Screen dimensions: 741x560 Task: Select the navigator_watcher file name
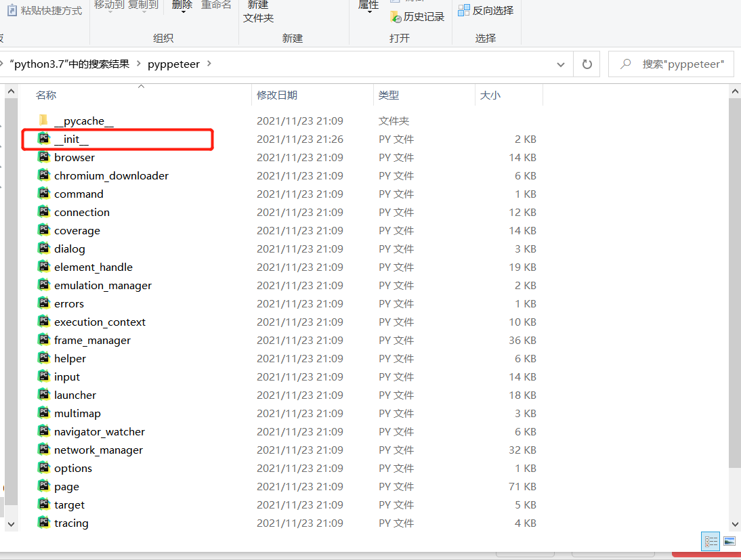click(100, 431)
